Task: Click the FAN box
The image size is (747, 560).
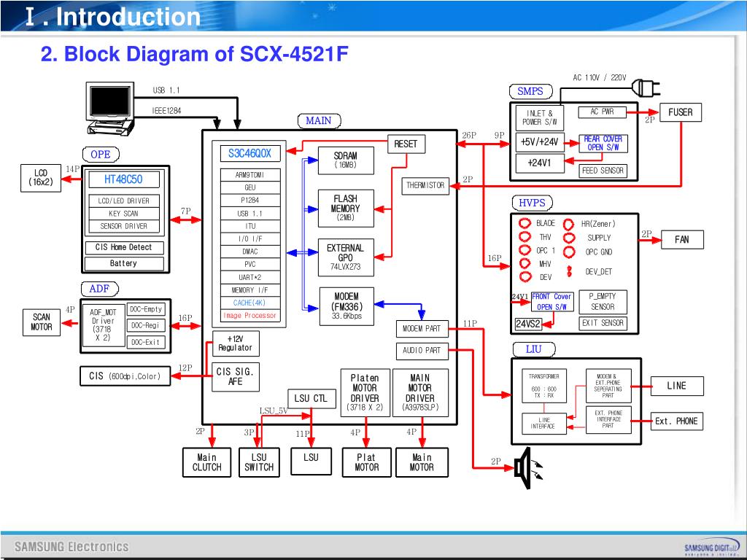Action: click(682, 239)
